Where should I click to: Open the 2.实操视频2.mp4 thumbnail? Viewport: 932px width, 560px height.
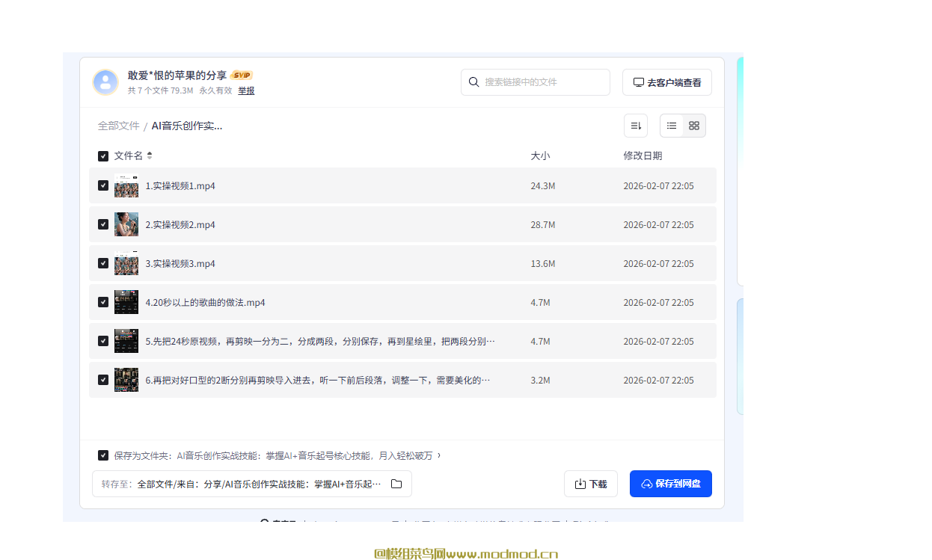[126, 224]
